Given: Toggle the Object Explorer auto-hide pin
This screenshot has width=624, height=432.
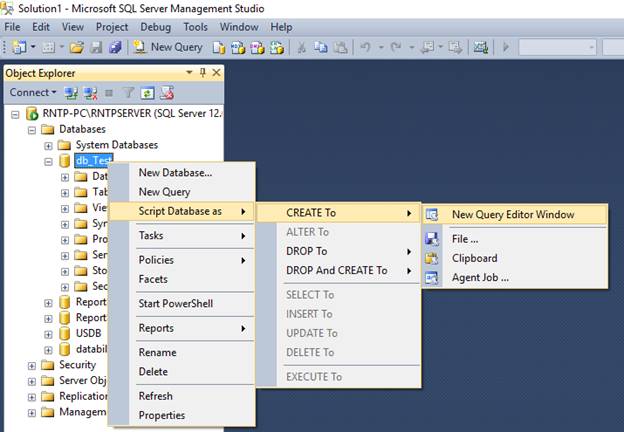Looking at the screenshot, I should pyautogui.click(x=203, y=72).
